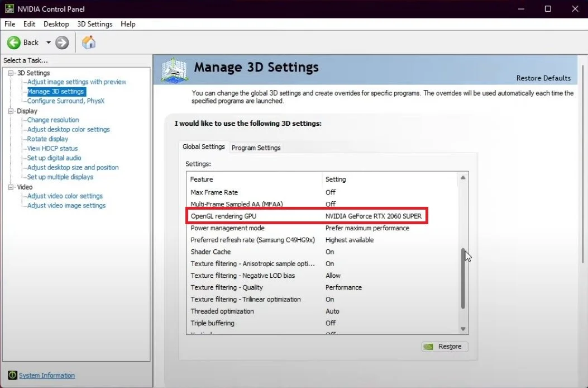Screen dimensions: 588x388
Task: Switch to the Program Settings tab
Action: tap(256, 148)
